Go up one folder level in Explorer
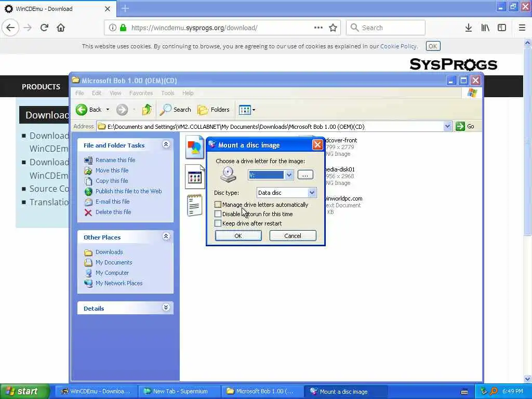 [x=147, y=110]
